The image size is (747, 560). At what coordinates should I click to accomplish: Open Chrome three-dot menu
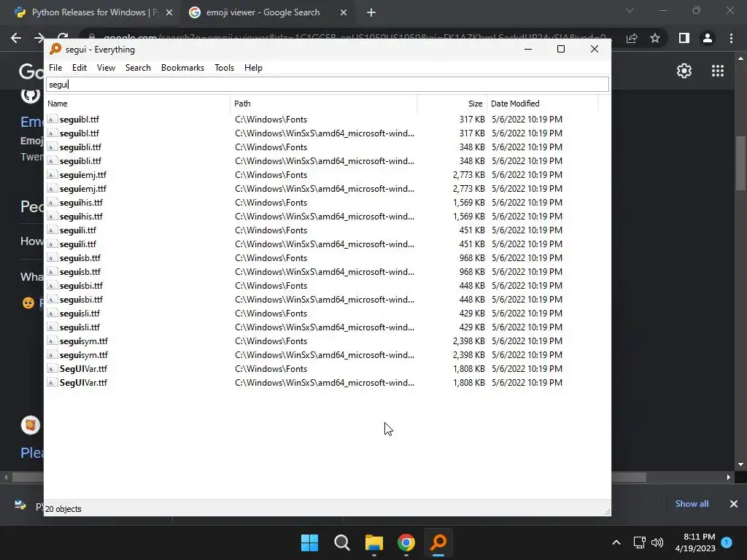pyautogui.click(x=731, y=38)
